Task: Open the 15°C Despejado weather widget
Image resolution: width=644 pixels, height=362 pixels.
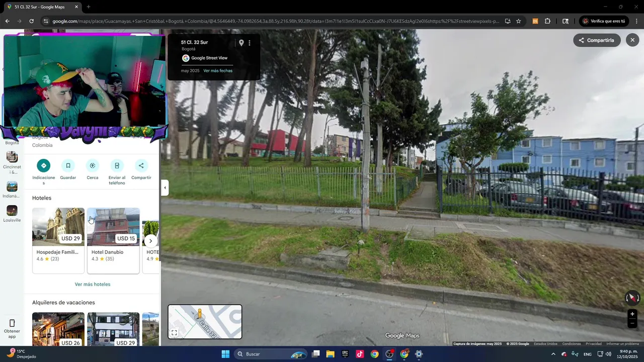Action: (x=22, y=354)
